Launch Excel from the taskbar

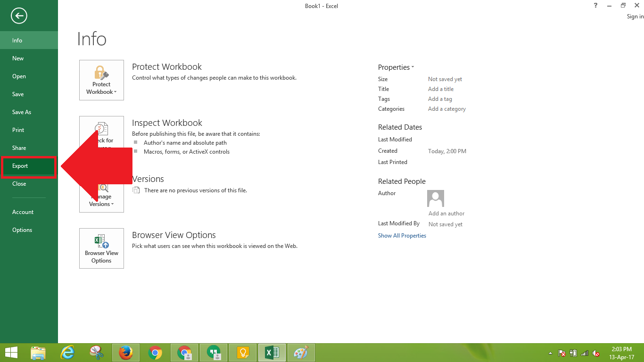pyautogui.click(x=272, y=352)
